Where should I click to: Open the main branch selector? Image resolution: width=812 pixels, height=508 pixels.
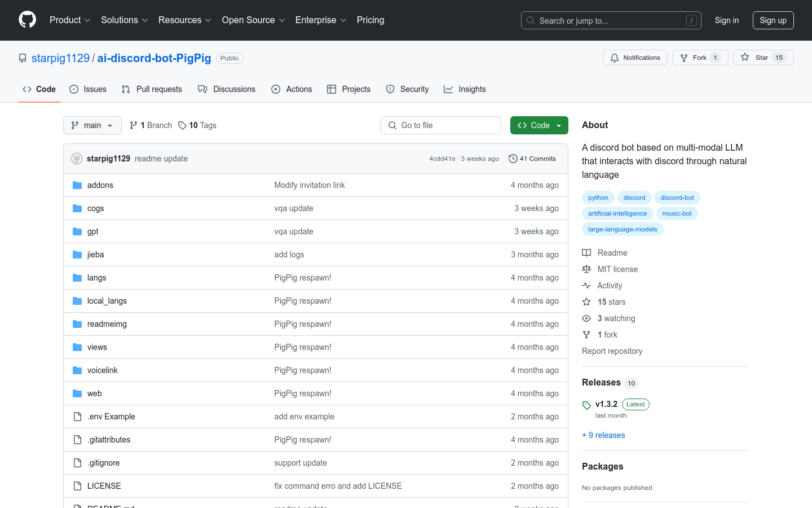[x=92, y=125]
